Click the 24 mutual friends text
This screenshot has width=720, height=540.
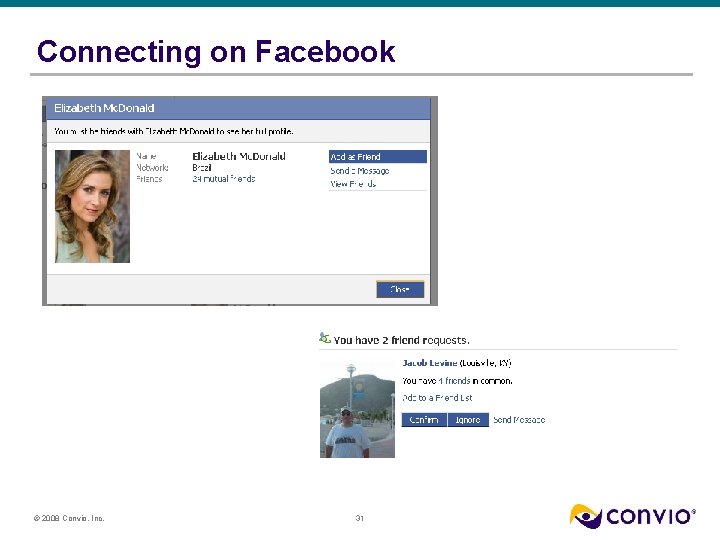(x=224, y=179)
